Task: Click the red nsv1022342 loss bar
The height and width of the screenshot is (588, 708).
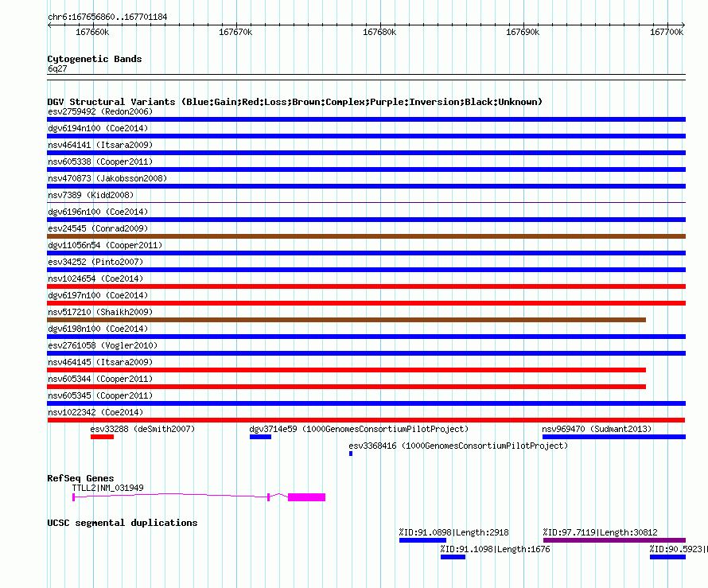Action: point(366,420)
